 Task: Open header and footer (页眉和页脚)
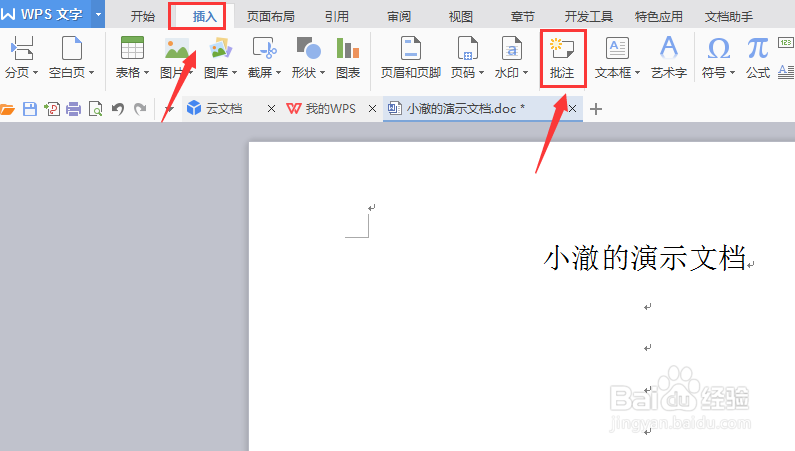[x=411, y=57]
